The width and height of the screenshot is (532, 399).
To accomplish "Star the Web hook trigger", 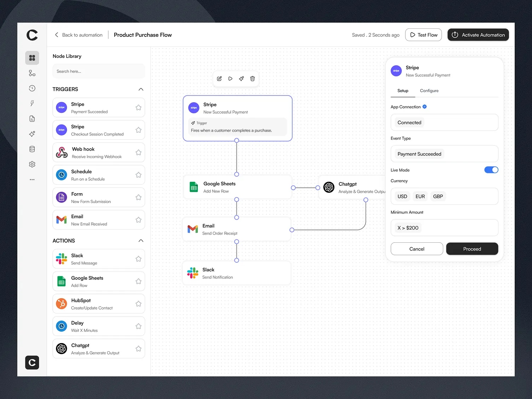I will (138, 152).
